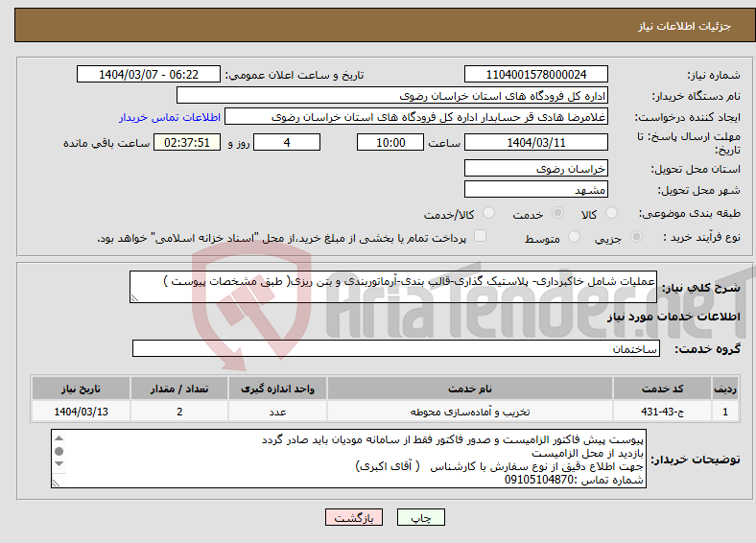Click the ردیف column header
Image resolution: width=756 pixels, height=543 pixels.
tap(725, 389)
